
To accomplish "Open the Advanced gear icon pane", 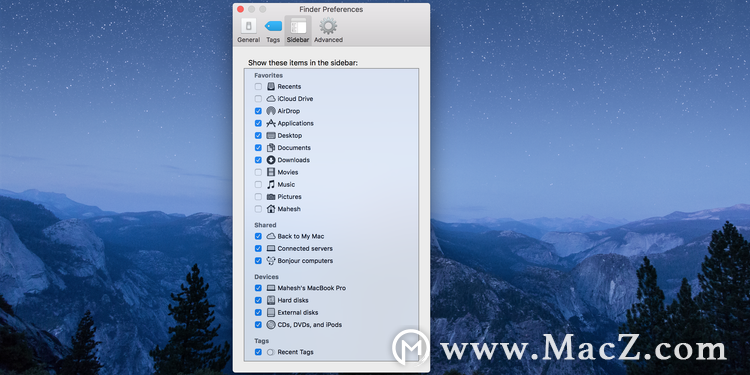I will coord(328,26).
